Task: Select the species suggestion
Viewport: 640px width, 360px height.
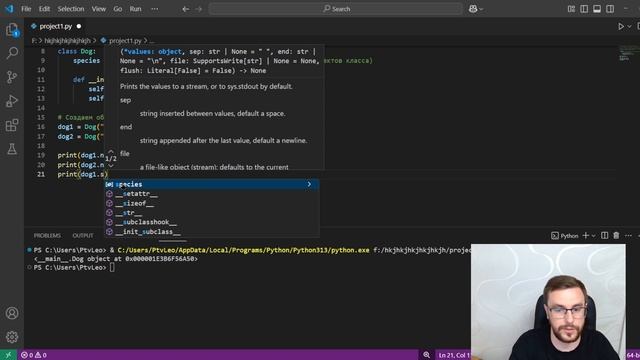Action: click(211, 184)
